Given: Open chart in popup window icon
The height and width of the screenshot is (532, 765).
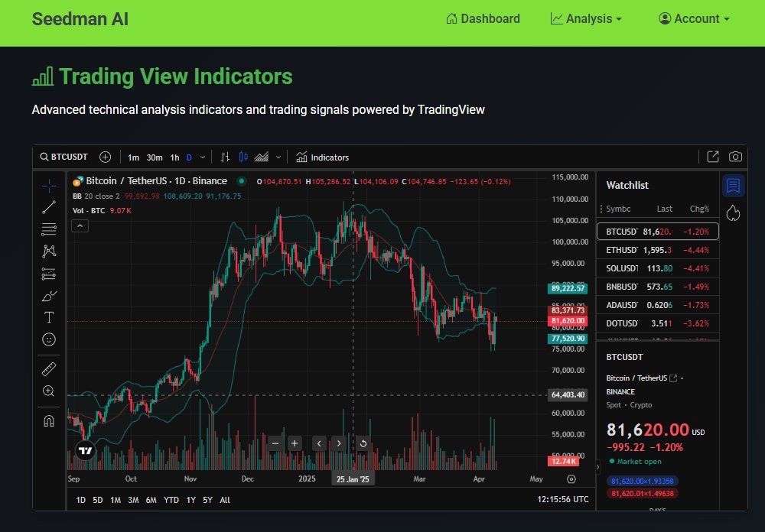Looking at the screenshot, I should (713, 157).
